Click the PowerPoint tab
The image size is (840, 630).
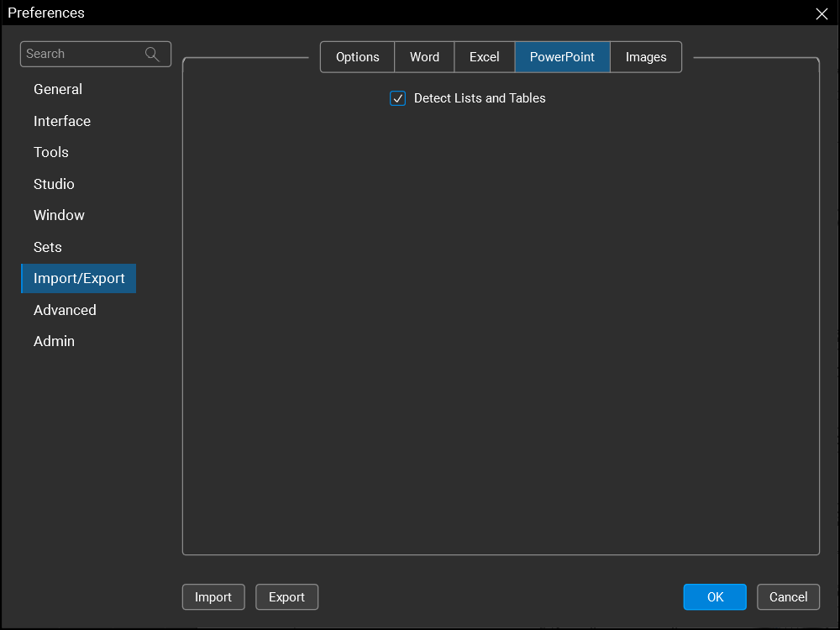tap(562, 57)
